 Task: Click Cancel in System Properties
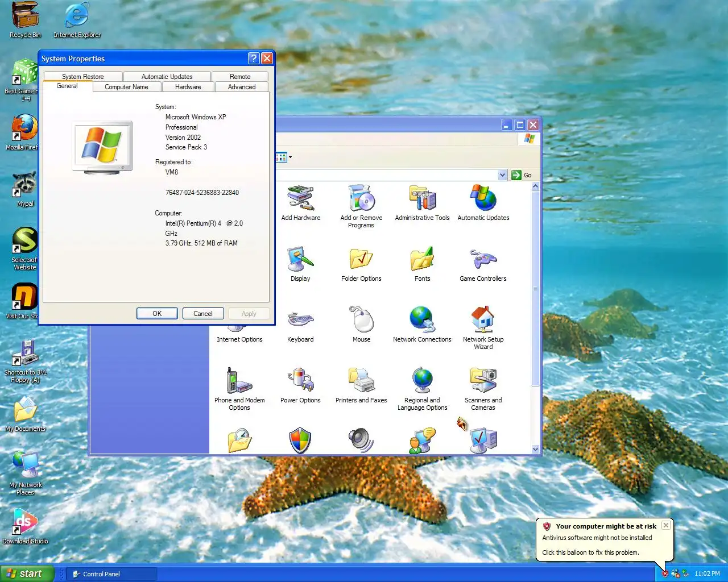click(203, 313)
